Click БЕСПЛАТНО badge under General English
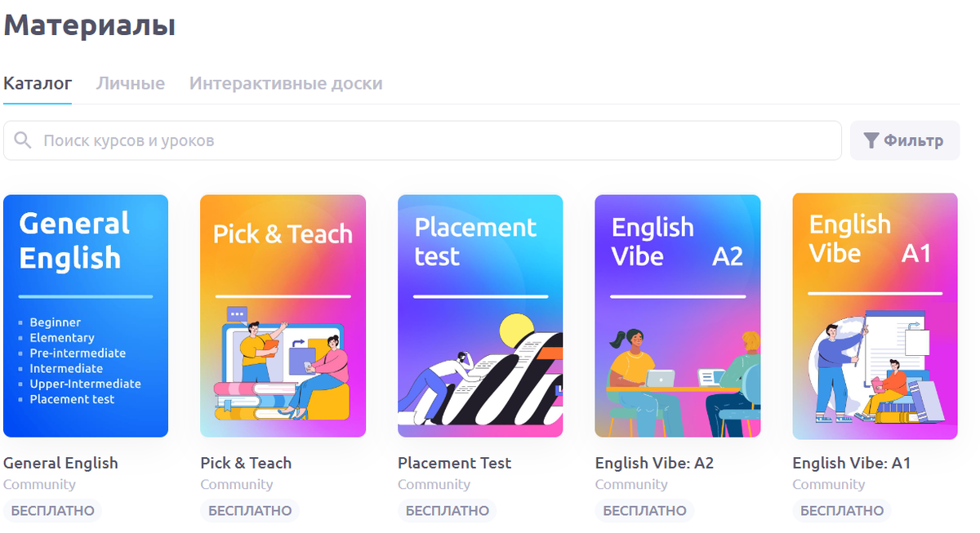 [x=52, y=511]
